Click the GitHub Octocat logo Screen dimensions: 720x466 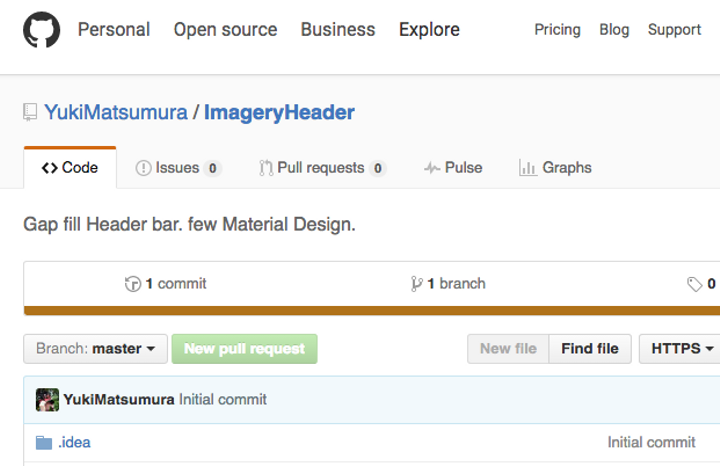[41, 30]
